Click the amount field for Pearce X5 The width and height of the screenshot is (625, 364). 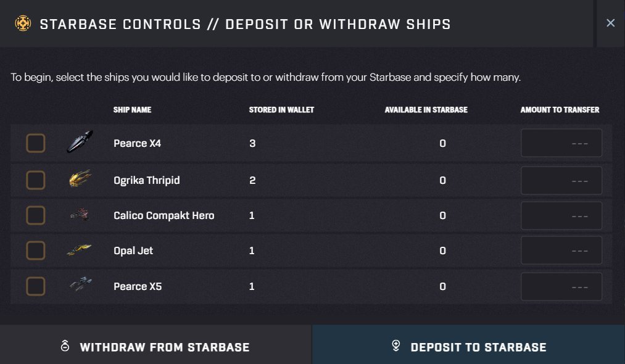pos(561,286)
